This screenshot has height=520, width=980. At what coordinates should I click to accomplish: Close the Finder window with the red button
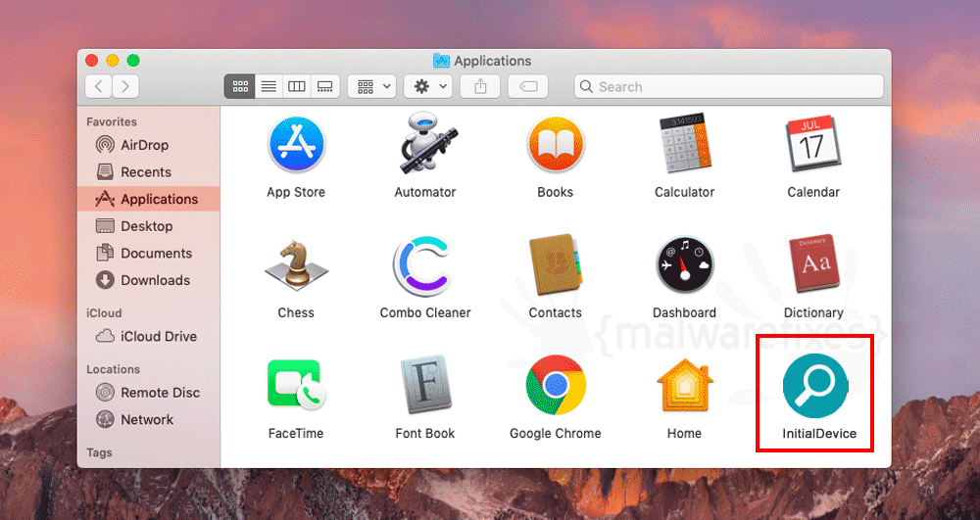click(x=92, y=60)
